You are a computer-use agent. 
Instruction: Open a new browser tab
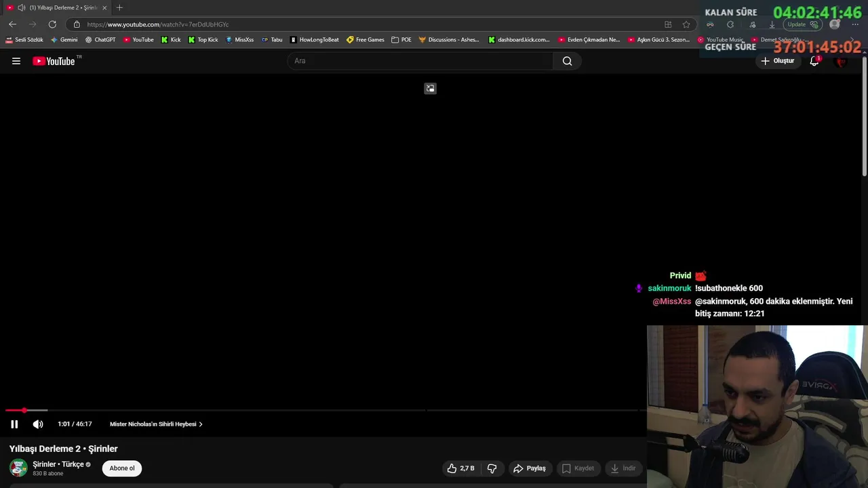(119, 7)
